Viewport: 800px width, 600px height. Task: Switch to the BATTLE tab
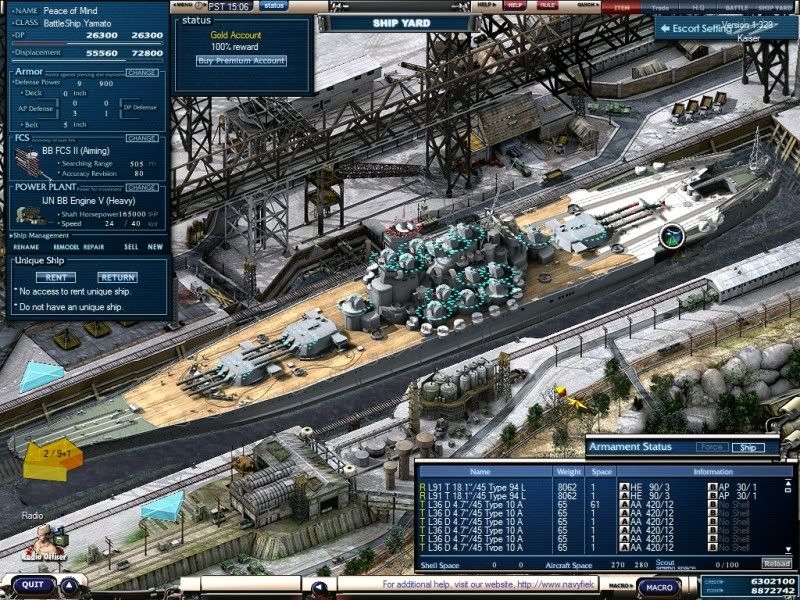coord(737,7)
